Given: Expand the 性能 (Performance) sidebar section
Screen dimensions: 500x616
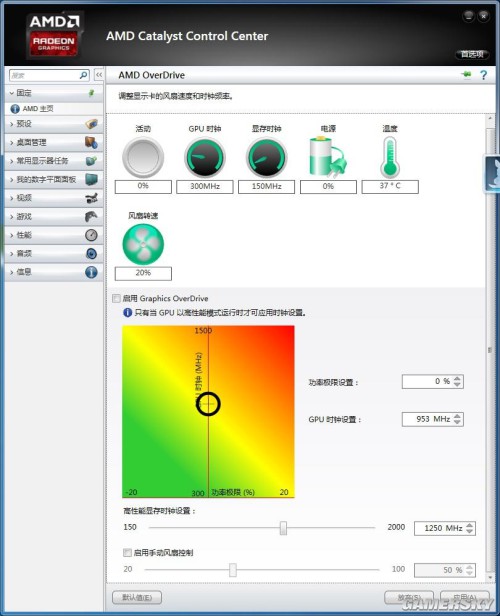Looking at the screenshot, I should tap(54, 235).
